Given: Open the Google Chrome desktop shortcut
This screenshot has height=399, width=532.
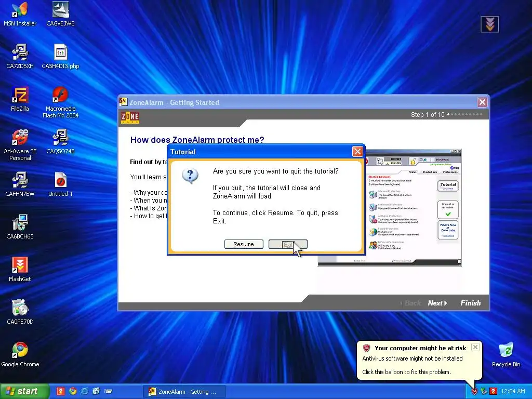Looking at the screenshot, I should (20, 354).
